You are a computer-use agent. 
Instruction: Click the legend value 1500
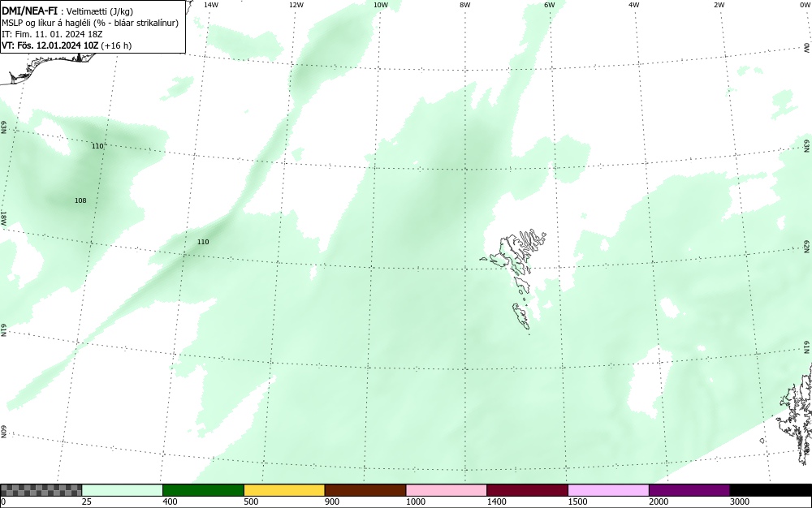point(578,502)
